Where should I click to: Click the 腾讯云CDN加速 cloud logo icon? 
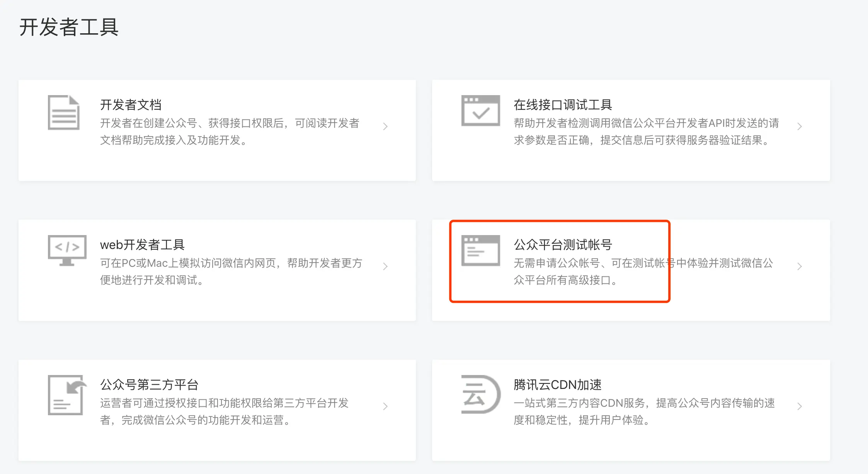coord(480,394)
